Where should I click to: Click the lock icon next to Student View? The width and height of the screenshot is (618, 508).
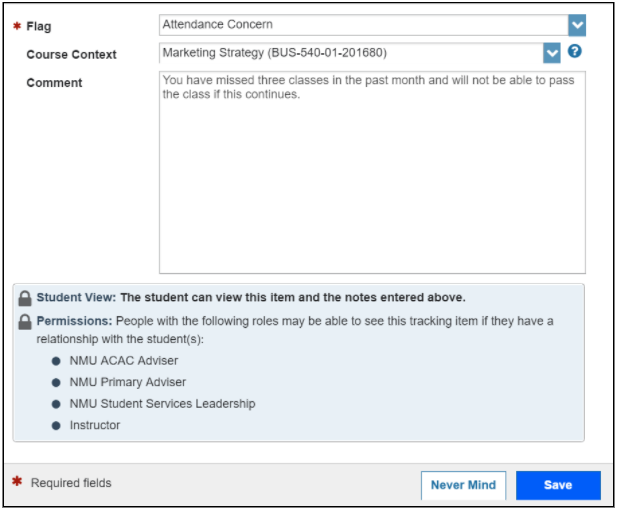(24, 298)
